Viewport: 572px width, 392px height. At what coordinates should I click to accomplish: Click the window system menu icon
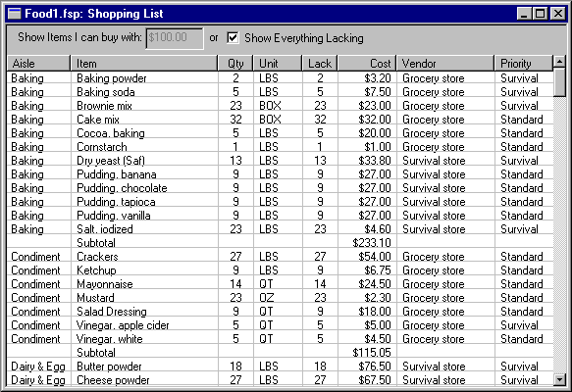[x=15, y=14]
